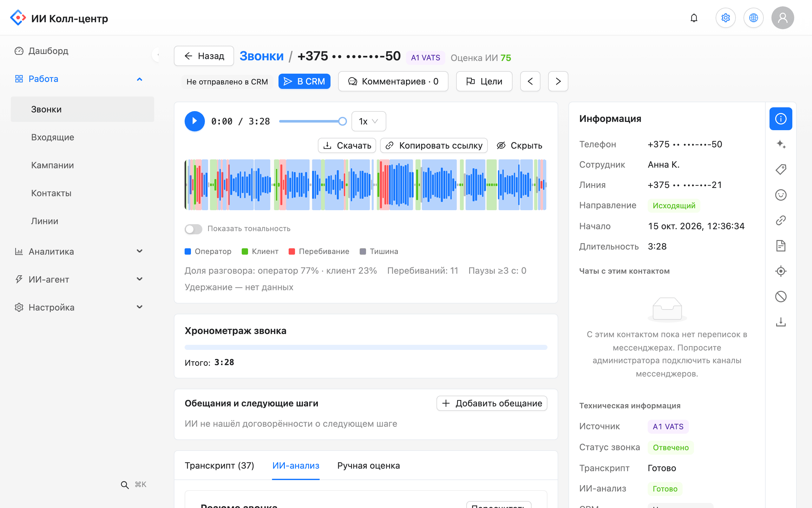Screen dimensions: 812x508
Task: Open the language globe icon
Action: [753, 18]
